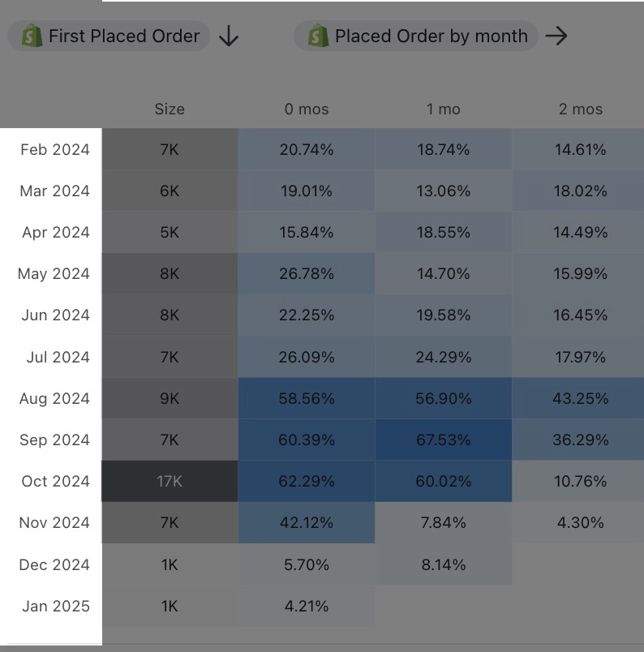Image resolution: width=644 pixels, height=652 pixels.
Task: Select the Feb 2024 cohort row label
Action: pyautogui.click(x=55, y=149)
